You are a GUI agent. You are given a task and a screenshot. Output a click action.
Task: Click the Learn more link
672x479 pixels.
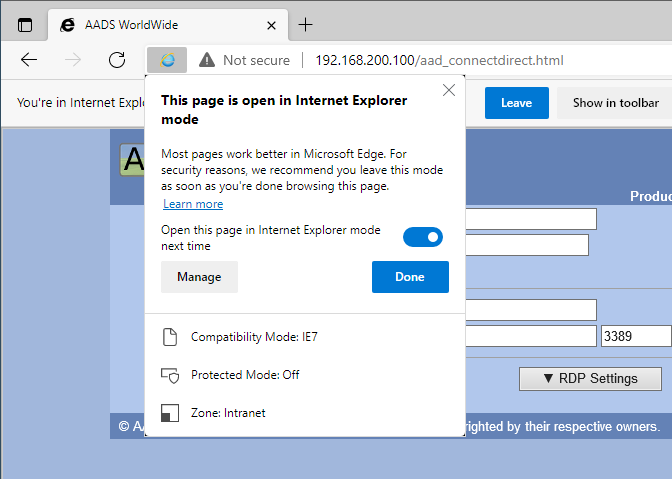pyautogui.click(x=193, y=204)
